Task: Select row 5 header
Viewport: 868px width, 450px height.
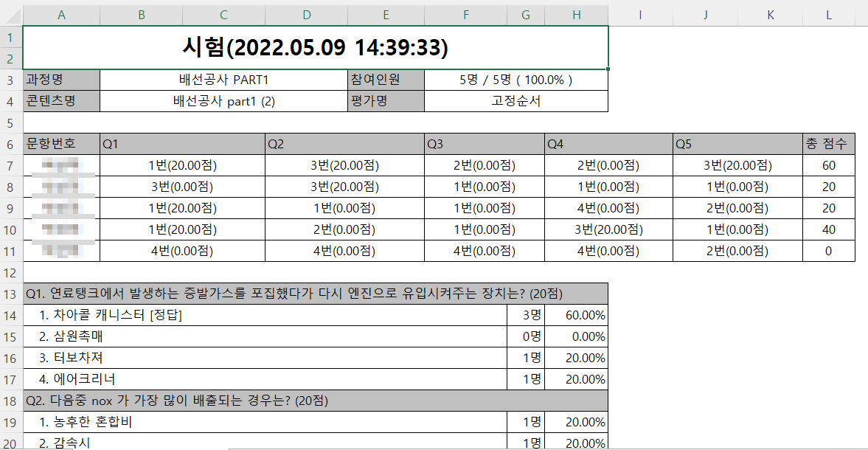Action: (x=11, y=122)
